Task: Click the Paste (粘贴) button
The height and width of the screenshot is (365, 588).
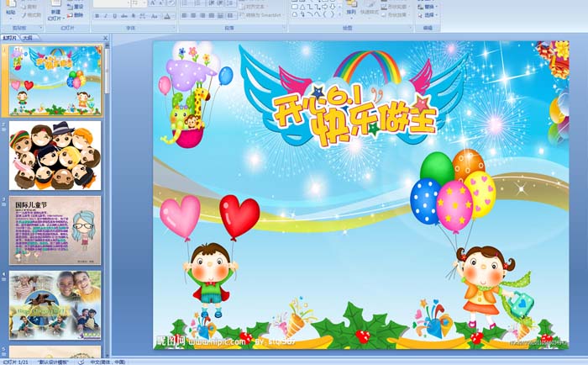Action: (x=11, y=9)
